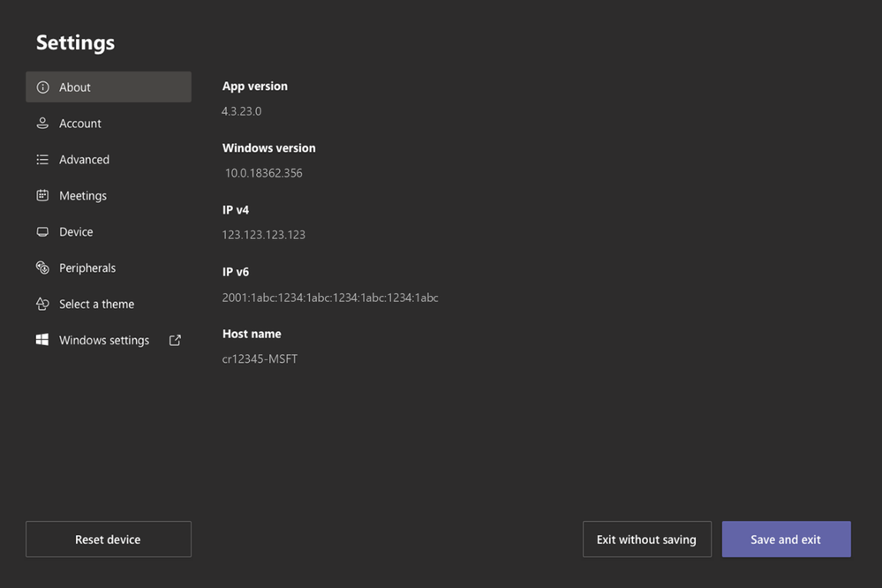Click the About info circle icon
This screenshot has height=588, width=882.
42,87
